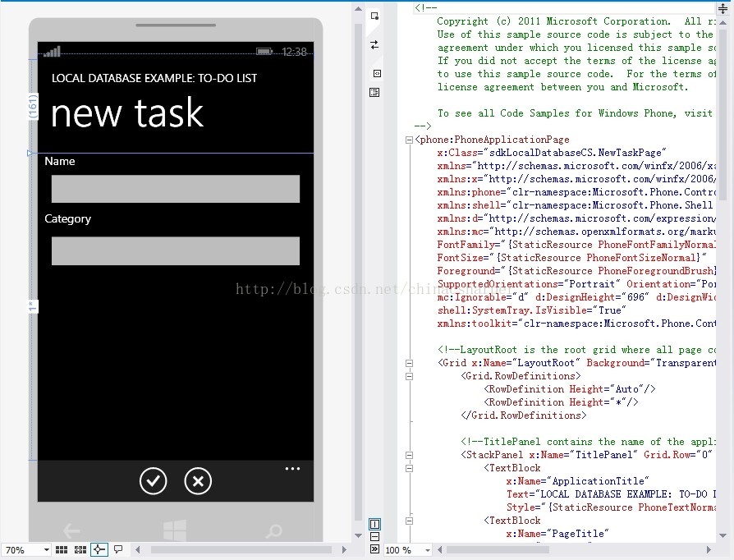
Task: Select horizontal split layout icon
Action: point(374,536)
